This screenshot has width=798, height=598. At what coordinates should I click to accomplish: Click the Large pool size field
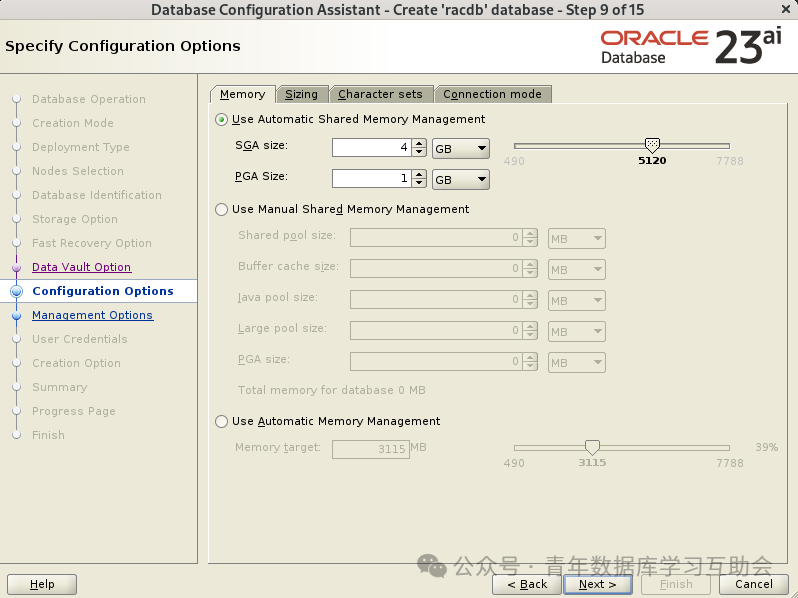(435, 331)
